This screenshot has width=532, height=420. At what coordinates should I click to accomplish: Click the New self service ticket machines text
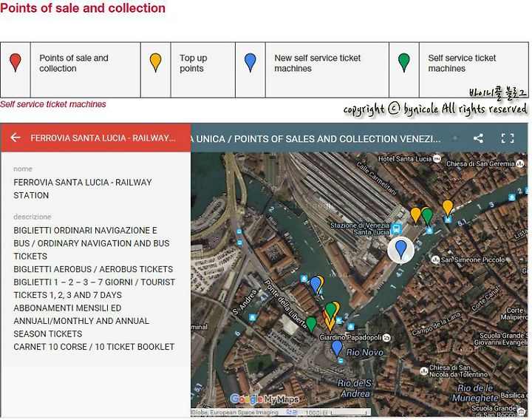[318, 63]
